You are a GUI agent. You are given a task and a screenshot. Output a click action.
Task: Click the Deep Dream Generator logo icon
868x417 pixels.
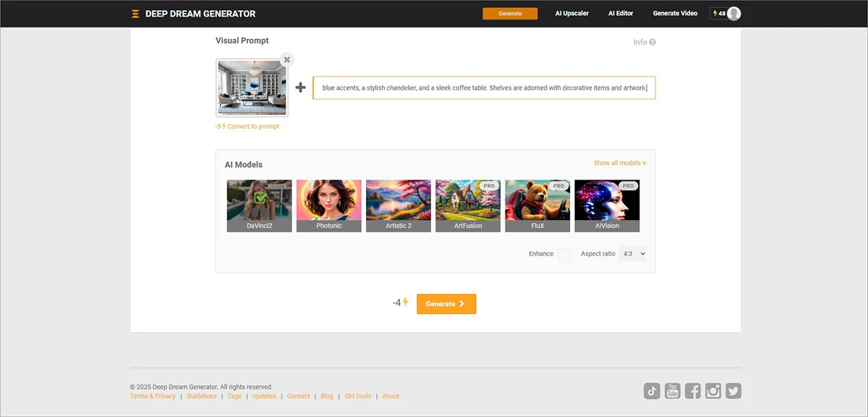(x=135, y=13)
